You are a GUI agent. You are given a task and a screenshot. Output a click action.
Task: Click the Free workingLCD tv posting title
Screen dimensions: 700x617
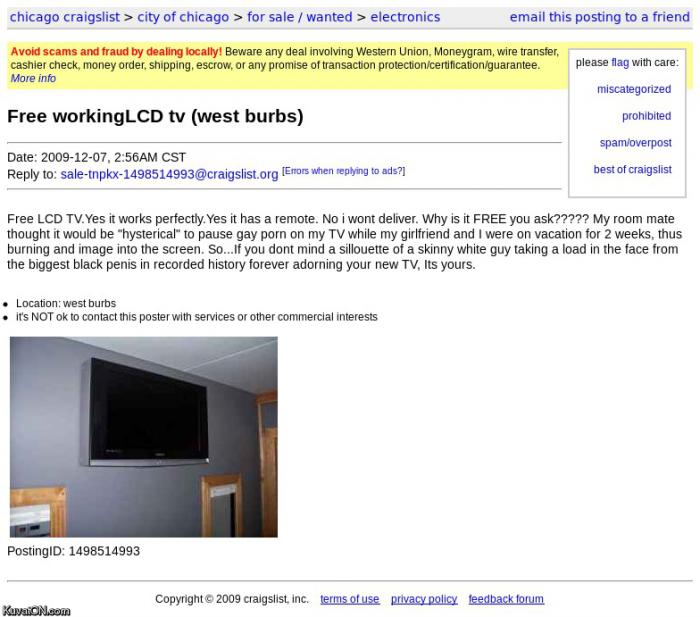pyautogui.click(x=155, y=116)
